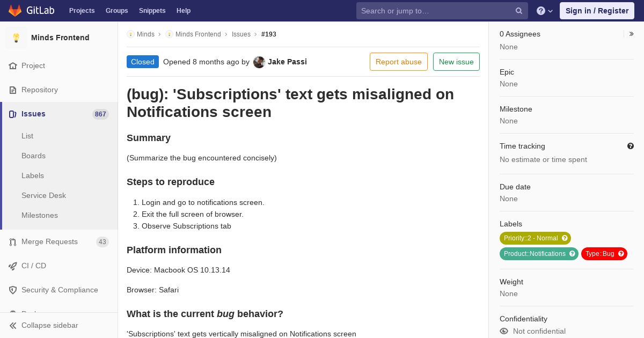Collapse right sidebar with double-arrow icon

tap(632, 34)
